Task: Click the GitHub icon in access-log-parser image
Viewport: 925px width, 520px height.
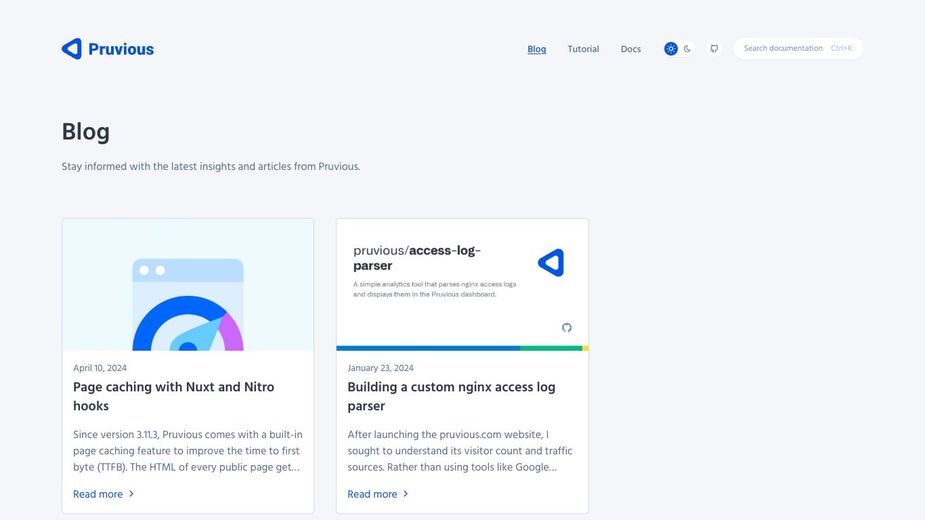Action: [566, 328]
